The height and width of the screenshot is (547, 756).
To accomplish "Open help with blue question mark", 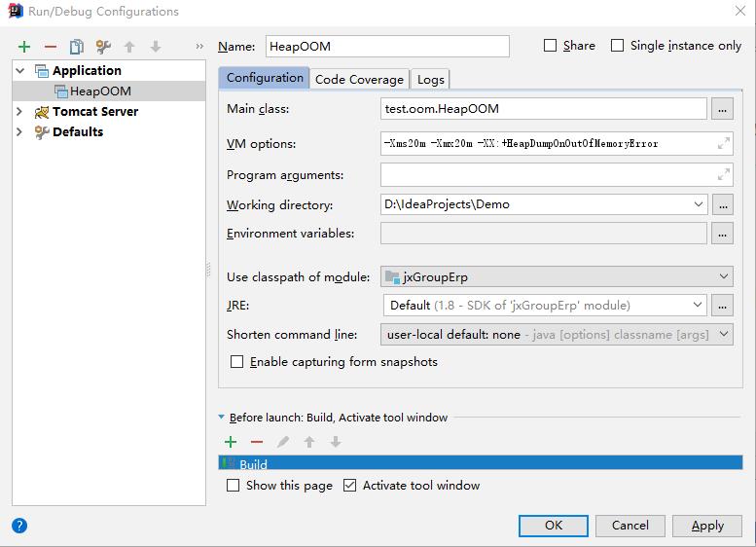I will 19,526.
